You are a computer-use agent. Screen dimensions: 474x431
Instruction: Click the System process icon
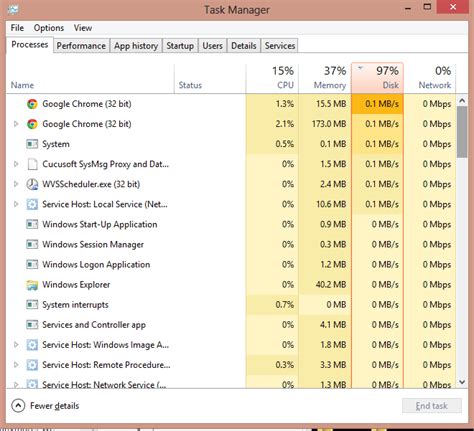pyautogui.click(x=32, y=144)
